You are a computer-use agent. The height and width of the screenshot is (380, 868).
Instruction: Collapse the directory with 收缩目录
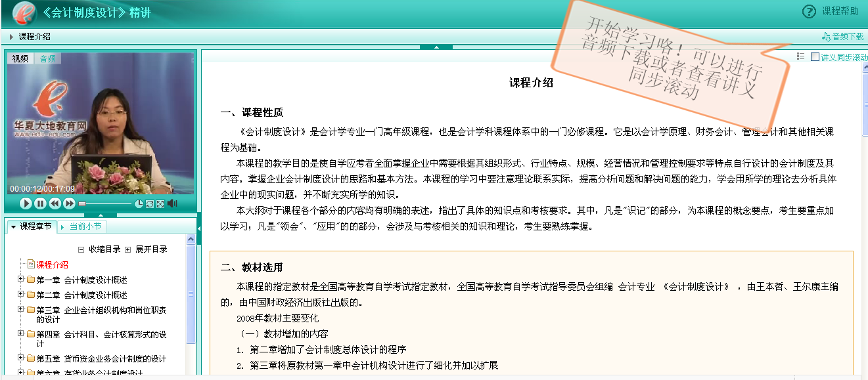pos(81,249)
